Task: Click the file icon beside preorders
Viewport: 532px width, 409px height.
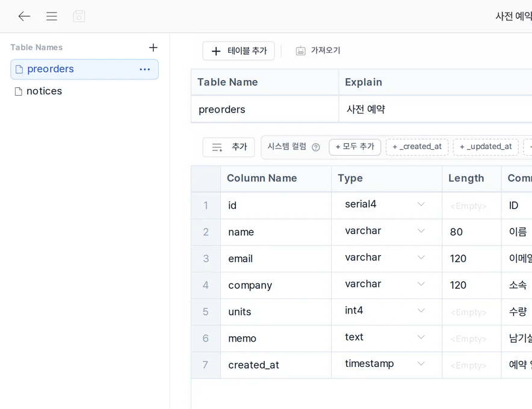Action: click(x=19, y=69)
